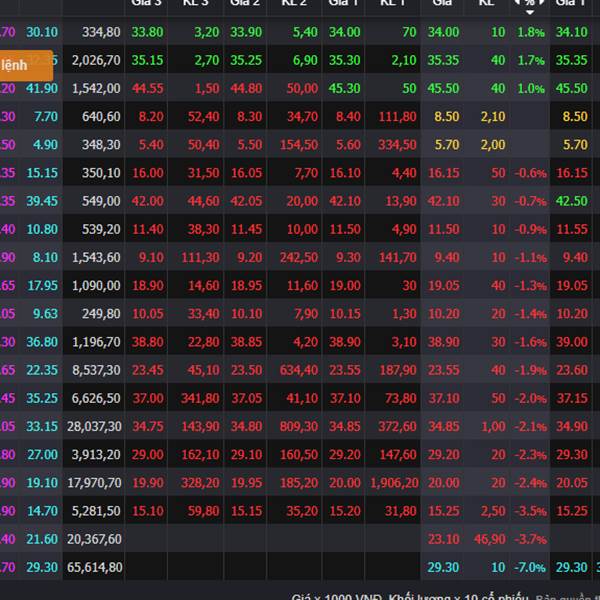The height and width of the screenshot is (600, 600).
Task: Click the green bid price '45.30'
Action: coord(344,88)
